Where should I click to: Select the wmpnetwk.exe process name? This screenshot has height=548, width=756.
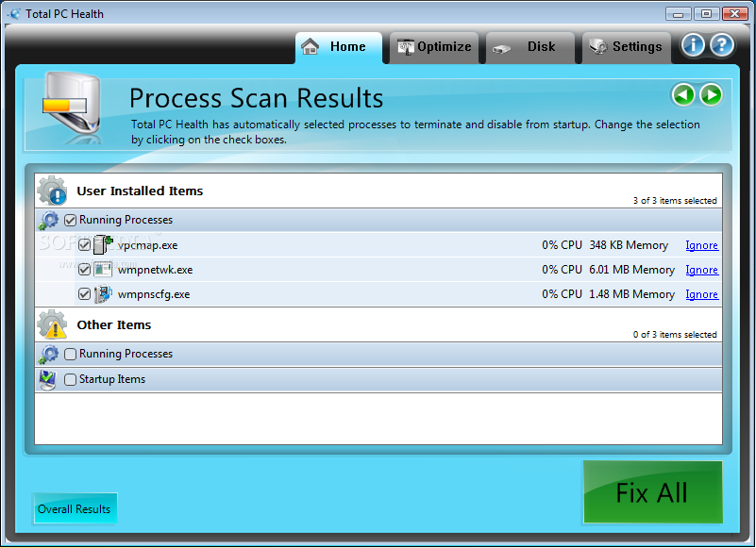pyautogui.click(x=155, y=270)
